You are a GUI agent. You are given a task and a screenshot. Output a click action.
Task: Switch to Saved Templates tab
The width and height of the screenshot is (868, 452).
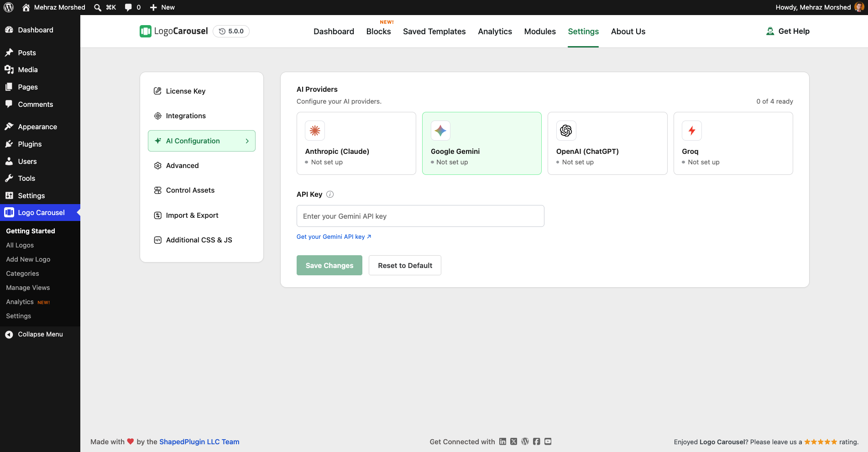pyautogui.click(x=434, y=32)
